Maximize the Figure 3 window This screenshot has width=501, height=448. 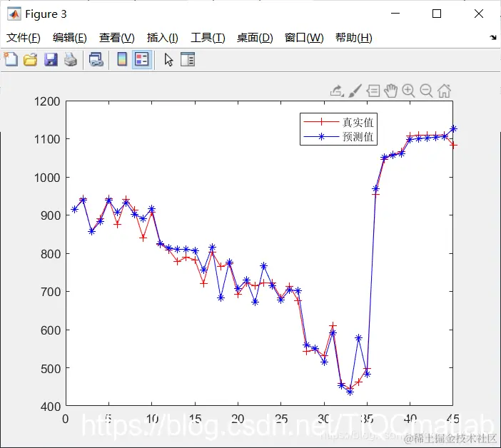click(x=437, y=14)
